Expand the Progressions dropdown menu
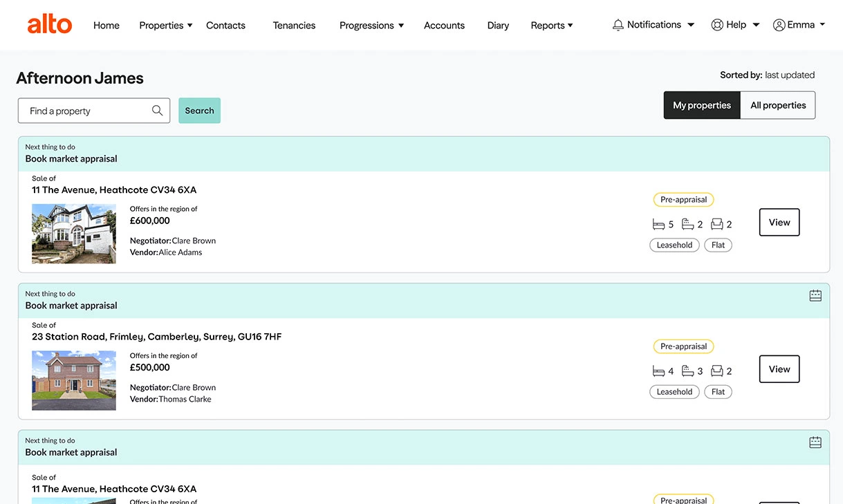 (x=371, y=26)
